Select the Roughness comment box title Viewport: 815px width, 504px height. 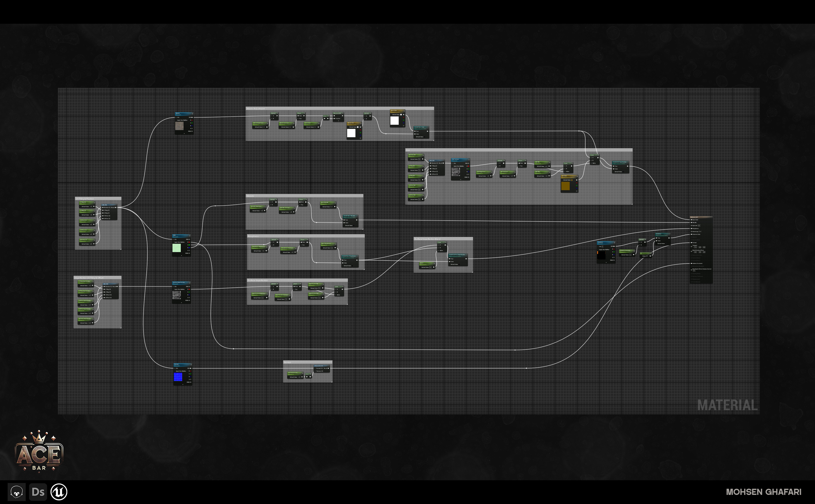pyautogui.click(x=254, y=236)
